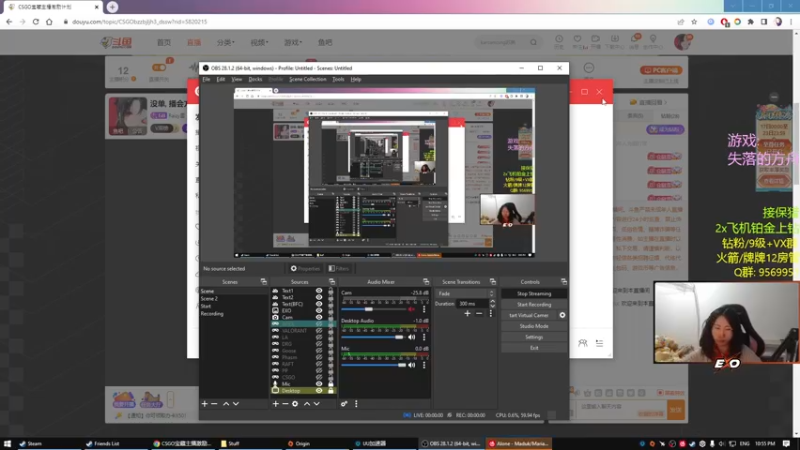Open OBS Settings button
This screenshot has height=450, width=800.
[534, 337]
